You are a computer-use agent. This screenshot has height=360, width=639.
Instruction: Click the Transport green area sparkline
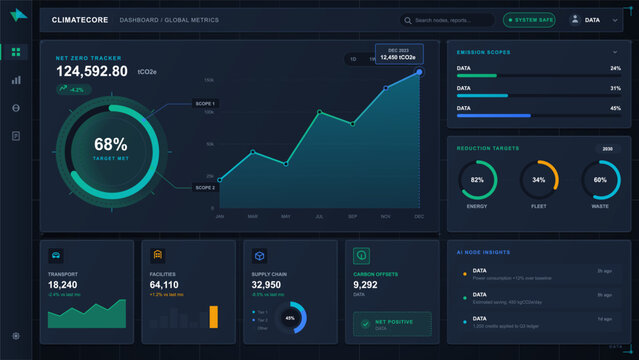[x=87, y=314]
